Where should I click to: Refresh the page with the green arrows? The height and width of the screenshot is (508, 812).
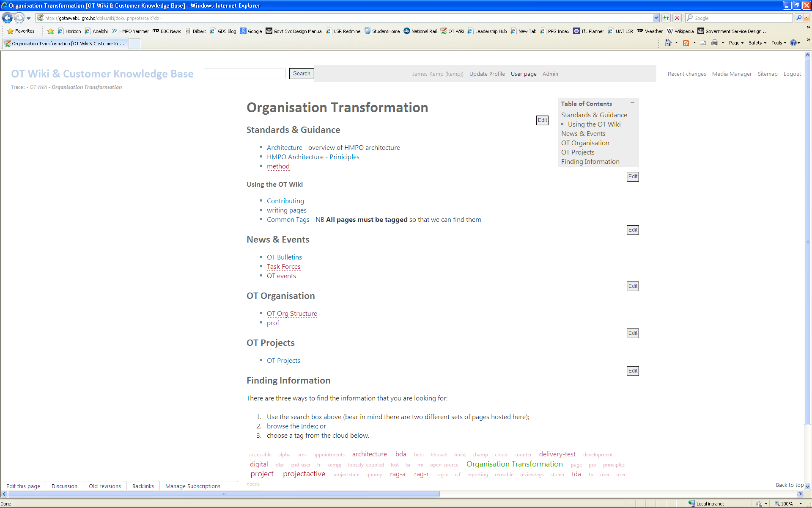tap(666, 18)
